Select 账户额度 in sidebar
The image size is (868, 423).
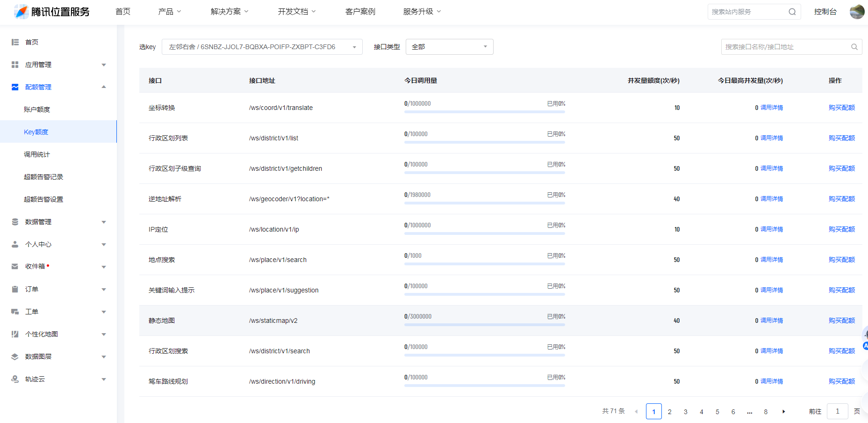pos(37,109)
